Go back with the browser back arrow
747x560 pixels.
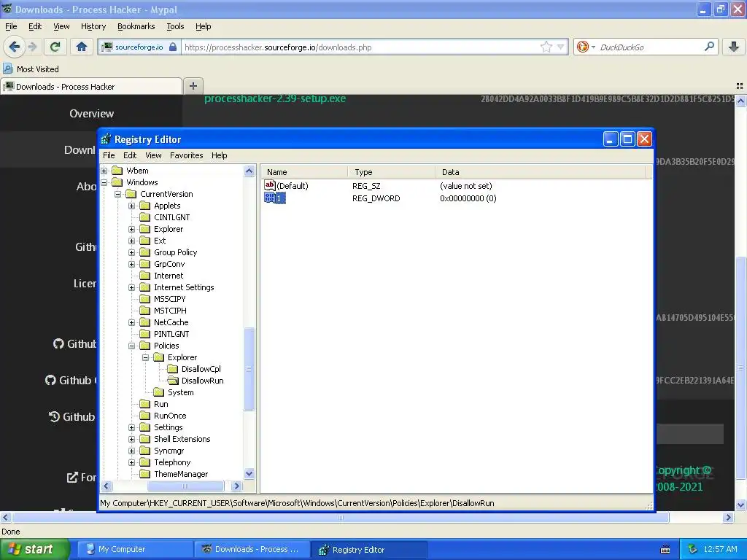coord(14,47)
